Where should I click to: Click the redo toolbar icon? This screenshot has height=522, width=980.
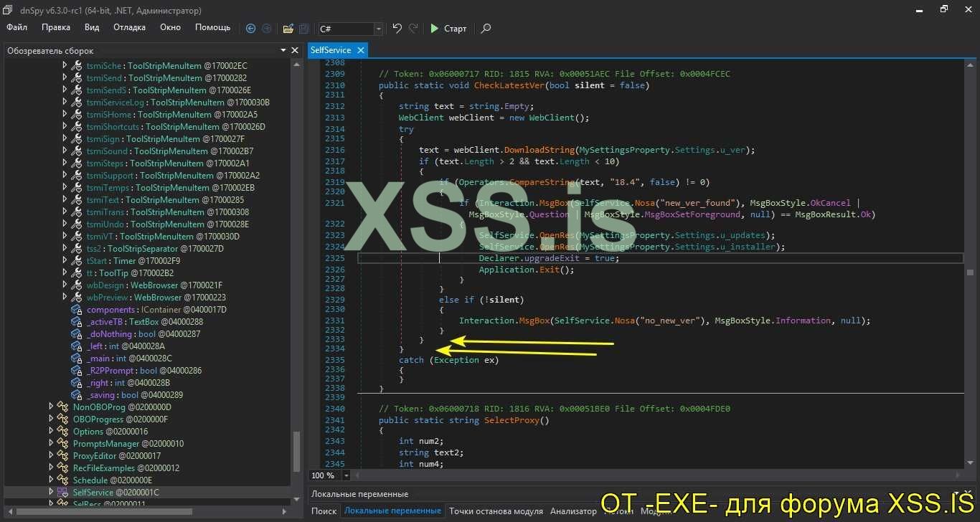click(x=413, y=29)
